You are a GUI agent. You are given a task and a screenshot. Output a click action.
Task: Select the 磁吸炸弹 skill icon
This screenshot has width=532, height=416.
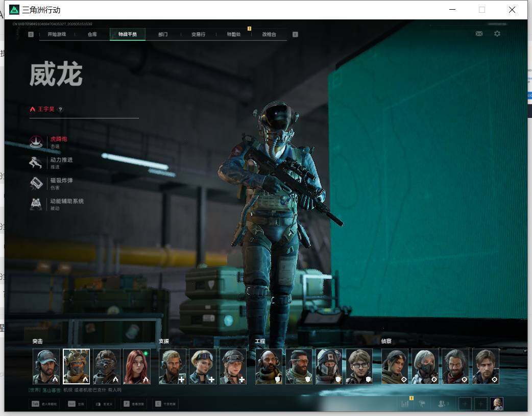pos(36,184)
